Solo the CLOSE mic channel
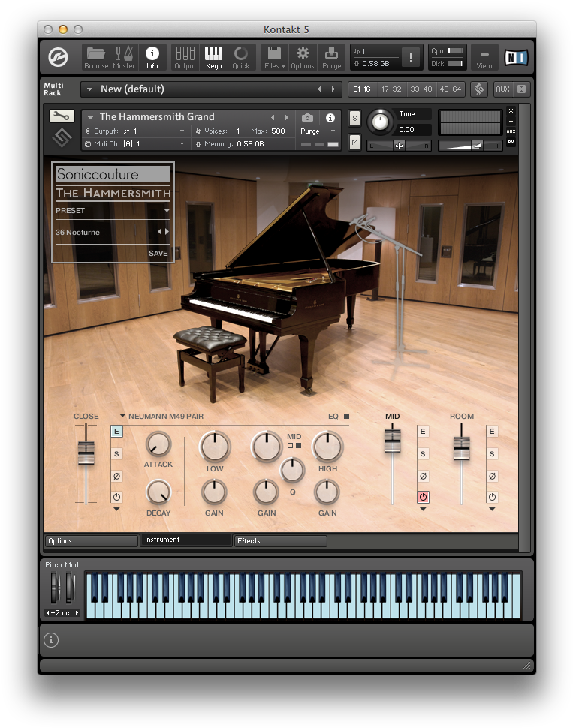 coord(116,453)
